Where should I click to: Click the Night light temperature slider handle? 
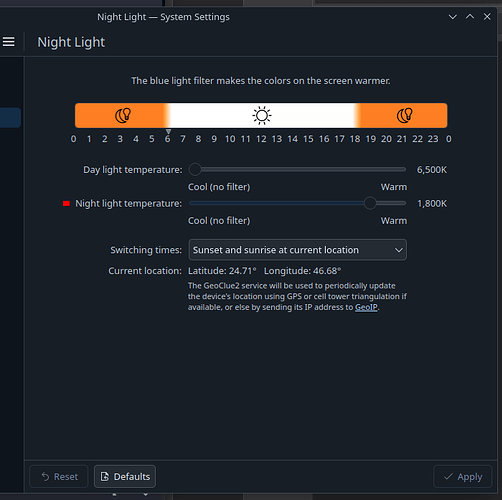point(370,203)
